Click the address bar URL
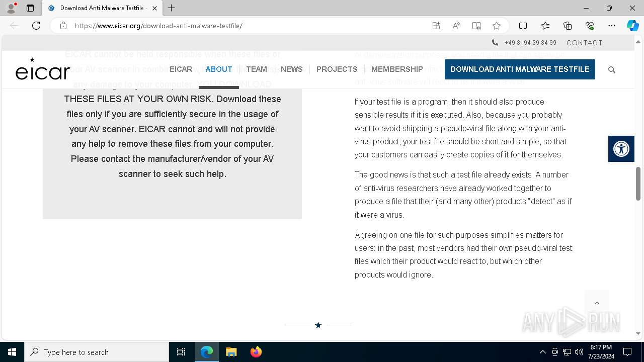The height and width of the screenshot is (362, 644). pyautogui.click(x=158, y=26)
